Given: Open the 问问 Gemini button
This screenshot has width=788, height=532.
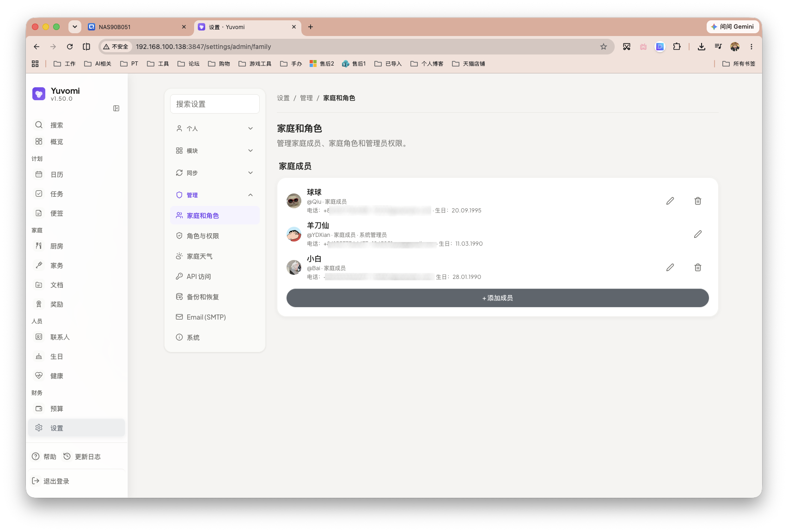Looking at the screenshot, I should [733, 27].
